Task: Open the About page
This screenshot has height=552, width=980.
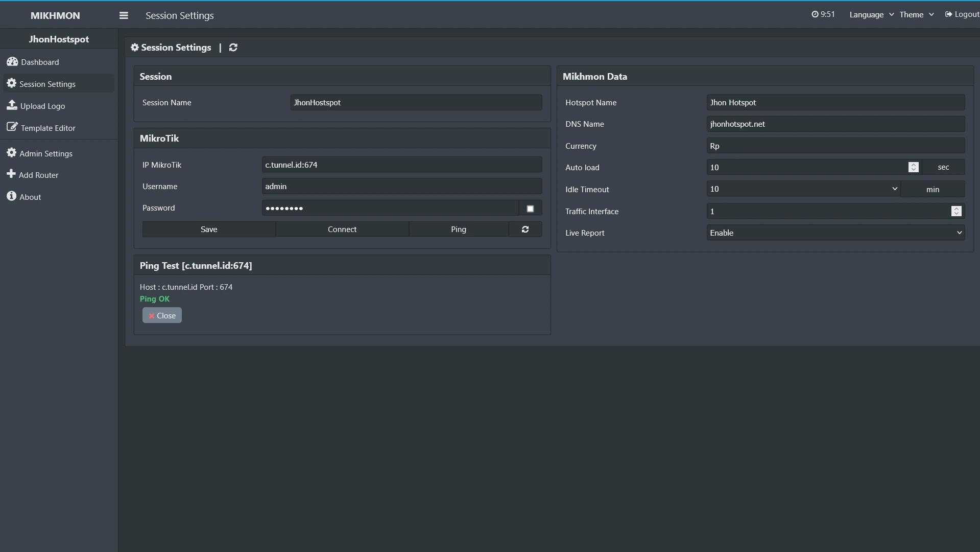Action: 59,197
